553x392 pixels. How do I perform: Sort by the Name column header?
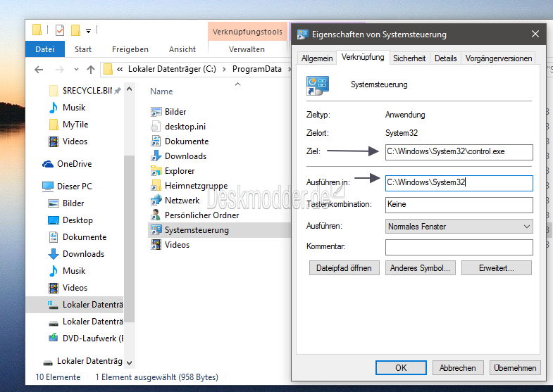[161, 91]
